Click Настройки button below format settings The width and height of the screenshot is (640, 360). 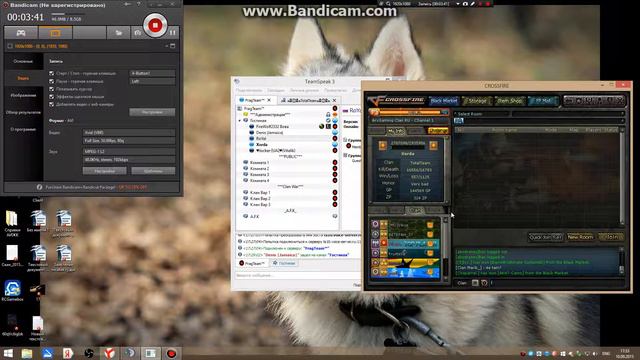pyautogui.click(x=104, y=171)
